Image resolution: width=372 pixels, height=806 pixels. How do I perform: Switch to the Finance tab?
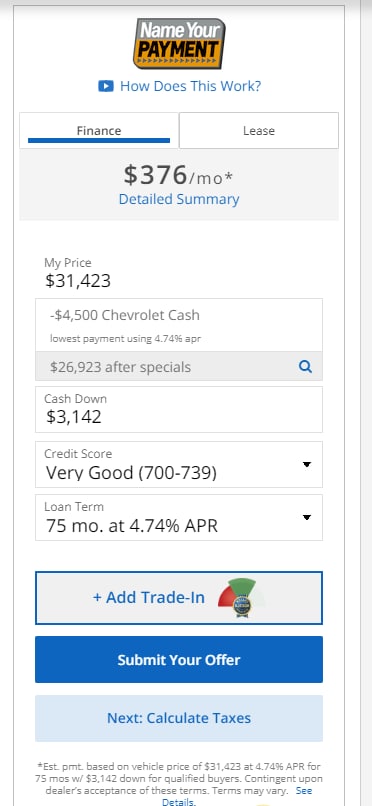99,131
